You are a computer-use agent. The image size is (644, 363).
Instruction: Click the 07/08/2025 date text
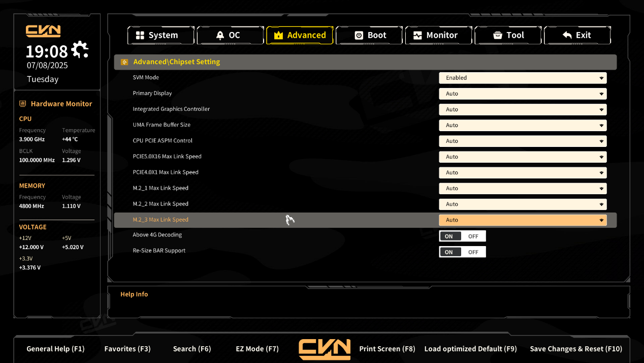pos(47,65)
